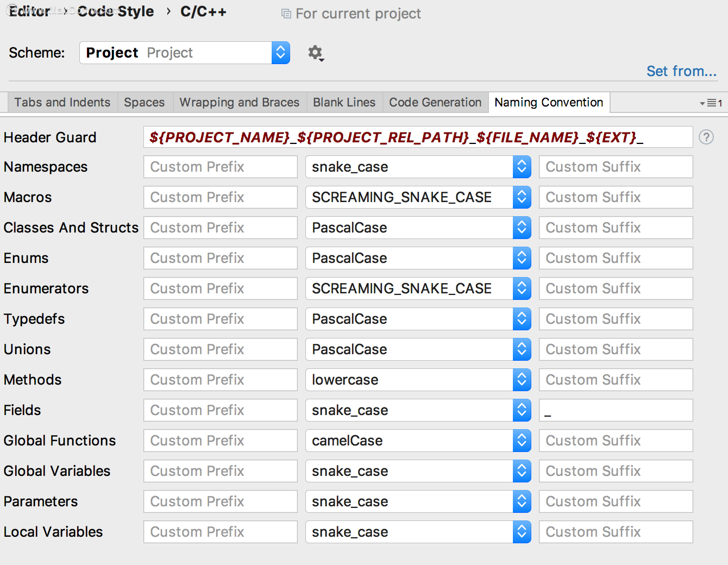Click Global Functions Custom Suffix field
The height and width of the screenshot is (565, 728).
[616, 441]
